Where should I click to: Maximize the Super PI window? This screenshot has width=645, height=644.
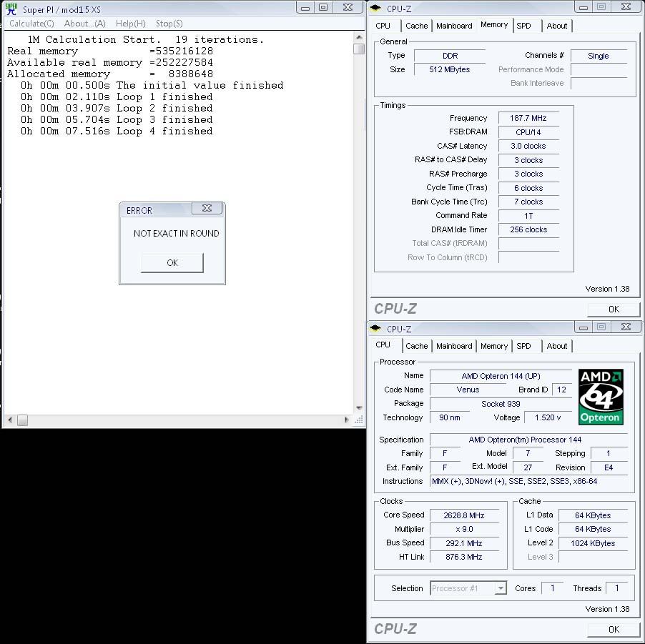(x=323, y=7)
